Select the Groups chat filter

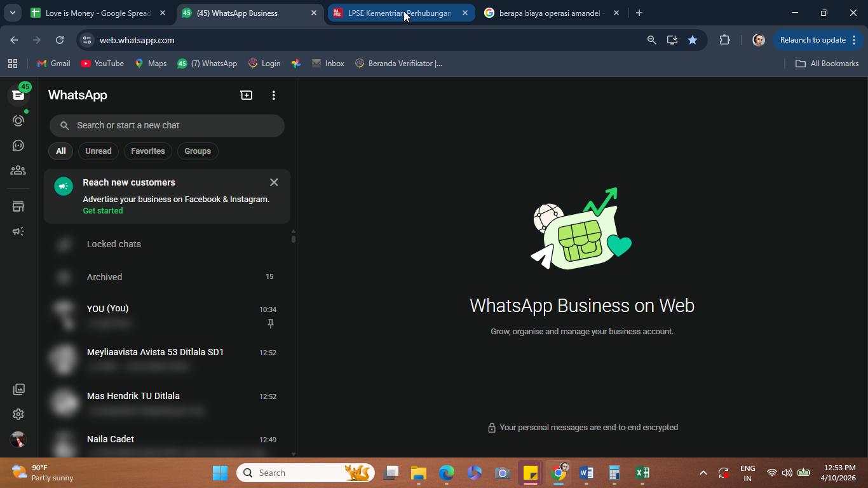[x=198, y=151]
